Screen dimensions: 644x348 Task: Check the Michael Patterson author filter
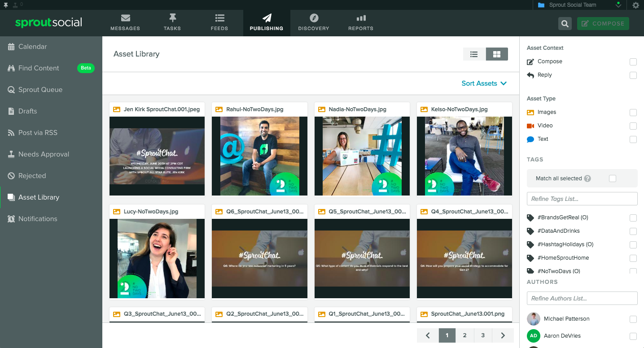(x=633, y=319)
